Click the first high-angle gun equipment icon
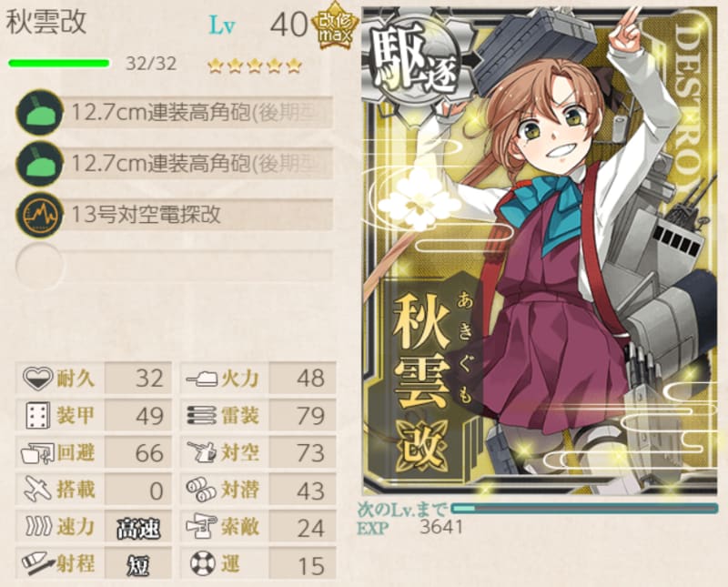Screen dimensions: 728x587 tap(39, 112)
